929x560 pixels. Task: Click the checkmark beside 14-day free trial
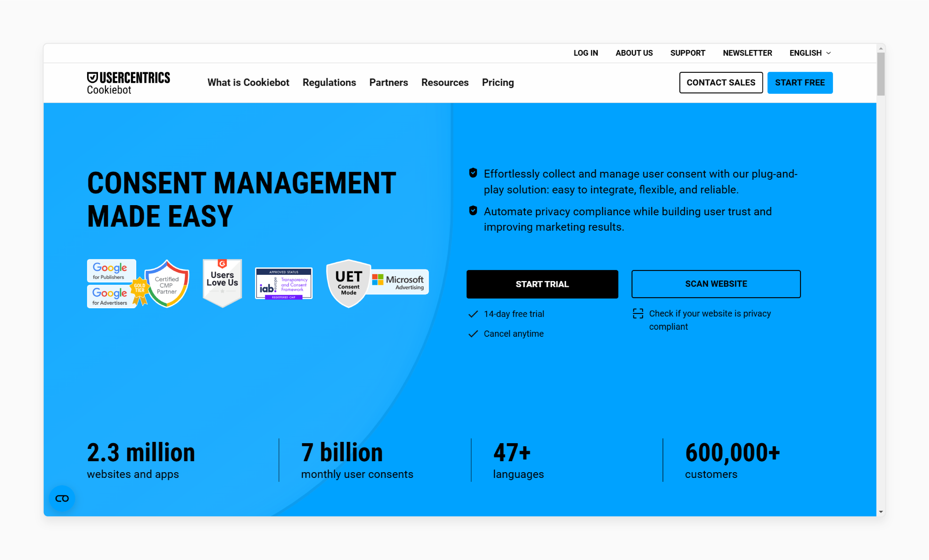pyautogui.click(x=473, y=314)
